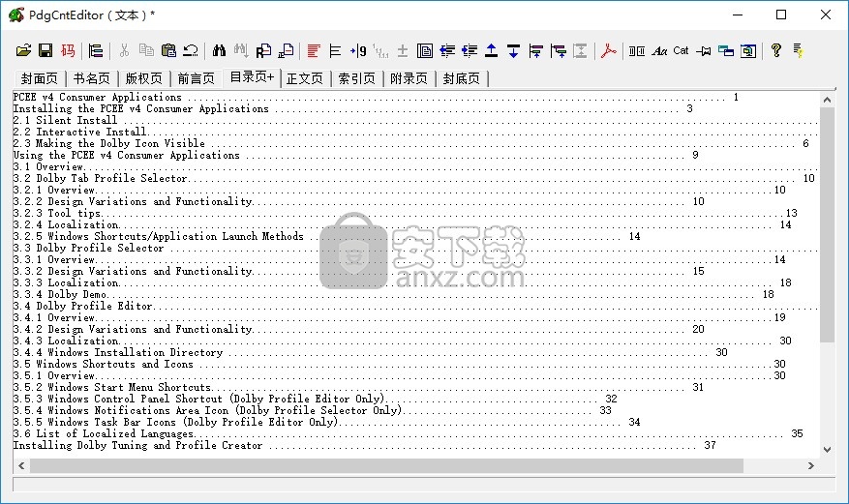Click the overlapping windows icon
Viewport: 849px width, 504px height.
(x=725, y=51)
